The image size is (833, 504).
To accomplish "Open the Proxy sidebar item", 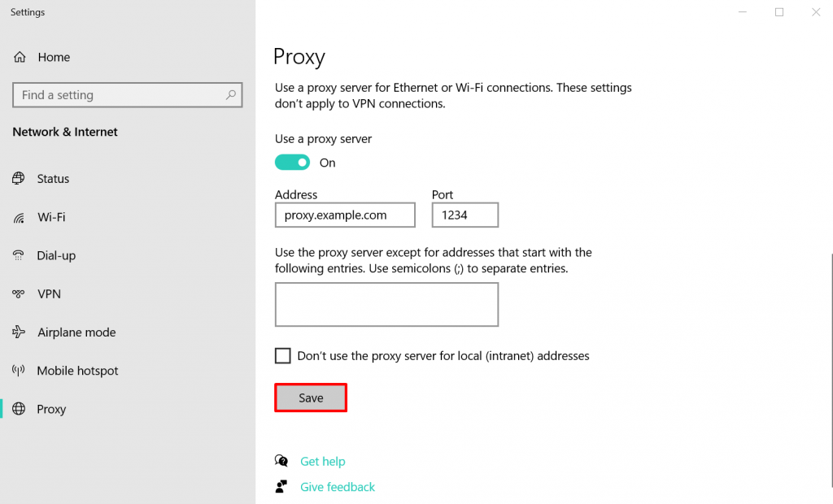I will pyautogui.click(x=51, y=409).
